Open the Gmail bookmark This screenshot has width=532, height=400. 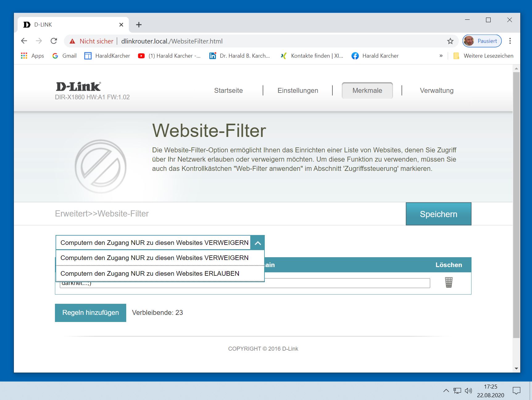(x=64, y=56)
